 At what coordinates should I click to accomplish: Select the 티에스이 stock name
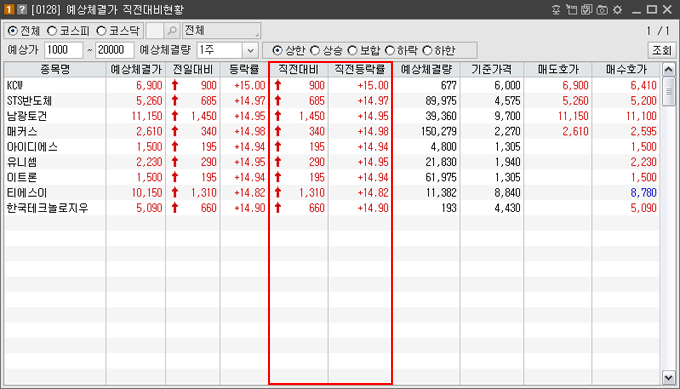[26, 193]
